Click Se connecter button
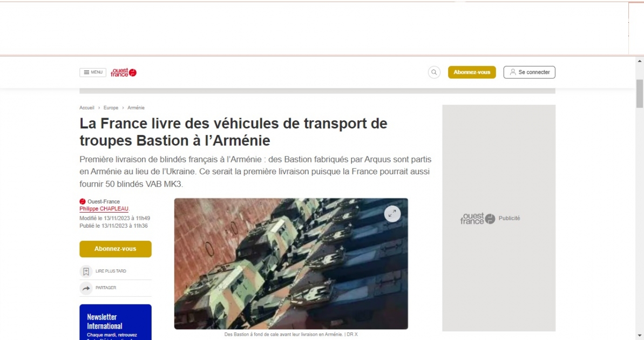 pyautogui.click(x=530, y=72)
